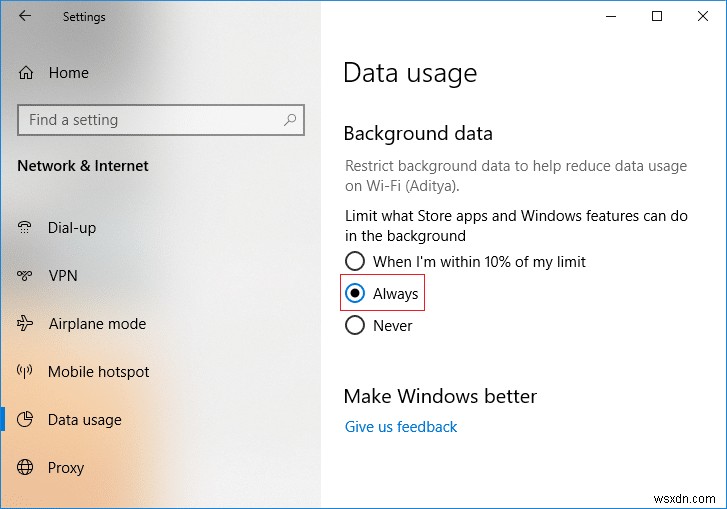Click the Mobile hotspot icon

(x=26, y=372)
